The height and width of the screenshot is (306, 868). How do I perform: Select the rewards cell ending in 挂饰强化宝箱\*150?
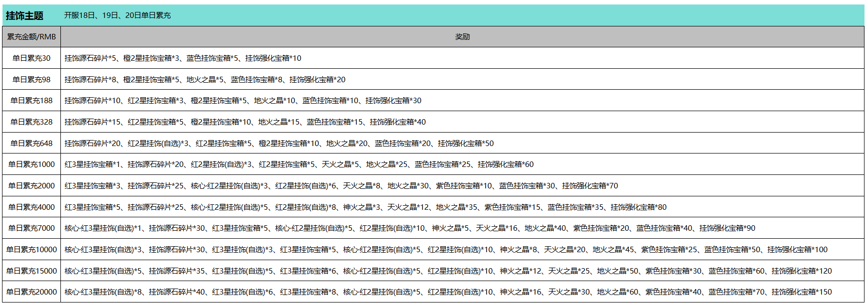coord(448,292)
